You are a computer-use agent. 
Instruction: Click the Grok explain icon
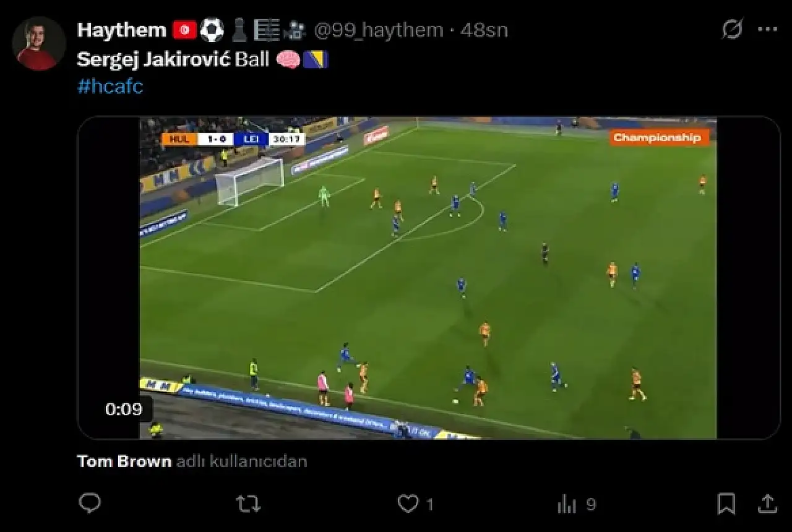733,29
